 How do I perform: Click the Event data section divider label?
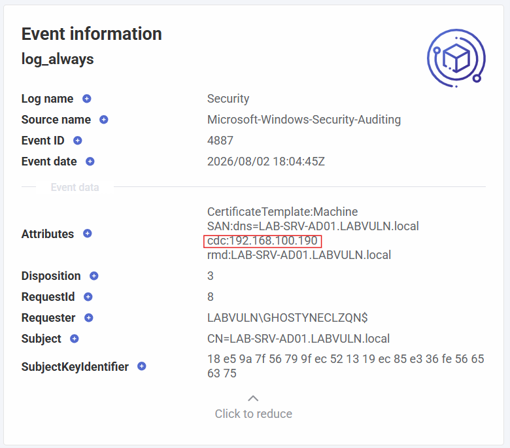[x=75, y=187]
